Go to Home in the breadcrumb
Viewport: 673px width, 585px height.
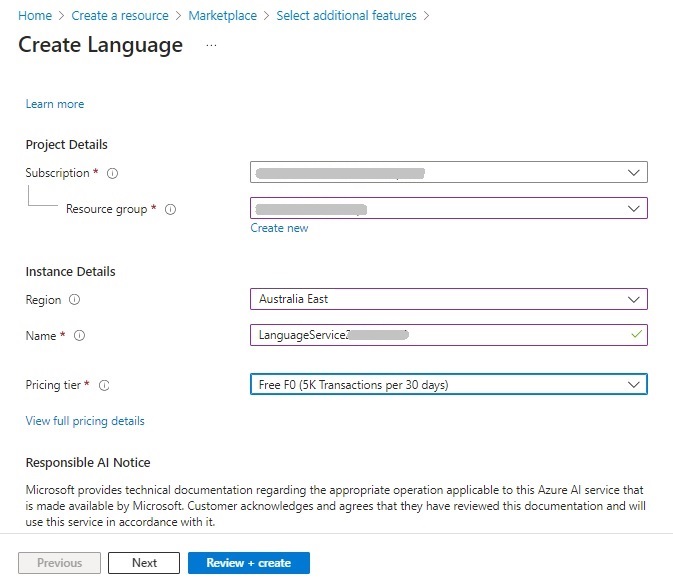click(35, 16)
